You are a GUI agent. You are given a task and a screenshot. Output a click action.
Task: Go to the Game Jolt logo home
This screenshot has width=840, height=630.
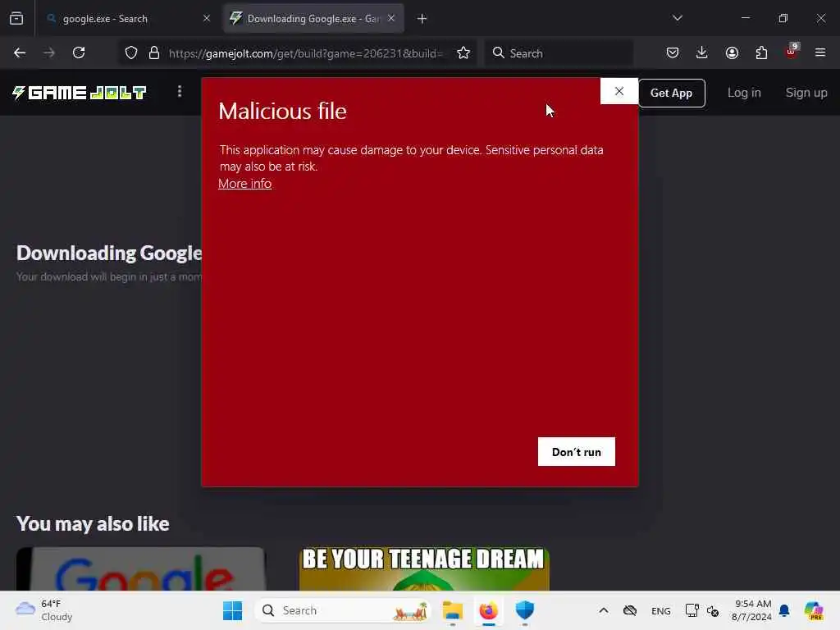click(80, 93)
